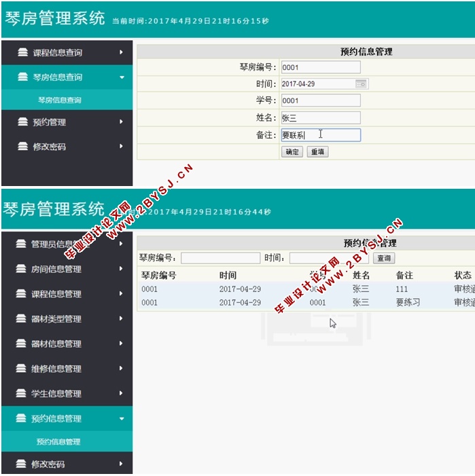Screen dimensions: 475x476
Task: Click into the 备注 text field
Action: coord(321,135)
